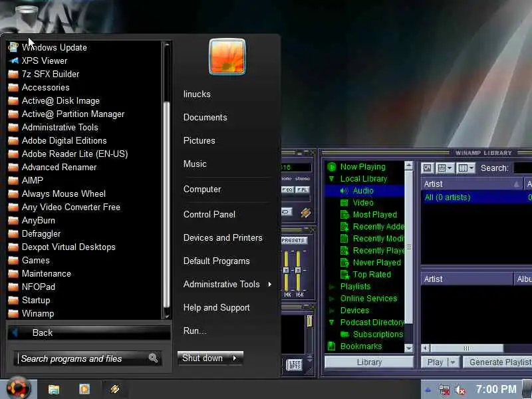Expand the Playlists tree node
Screen dimensions: 532x399
[331, 287]
